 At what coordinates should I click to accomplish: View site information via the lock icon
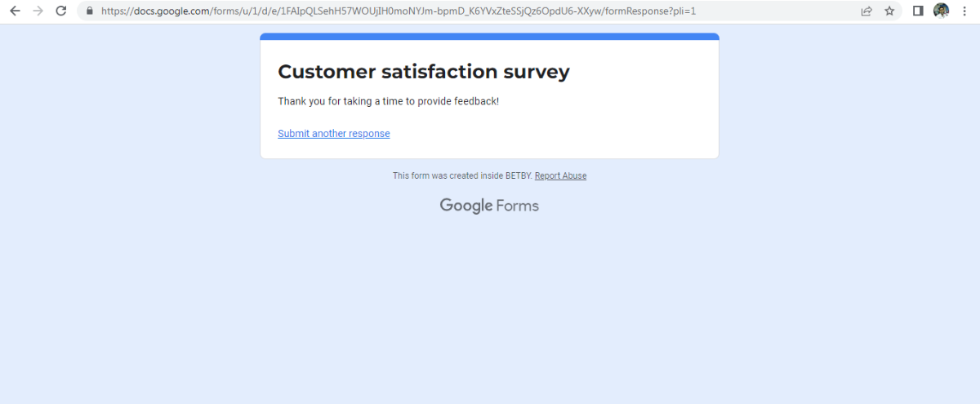pyautogui.click(x=90, y=11)
